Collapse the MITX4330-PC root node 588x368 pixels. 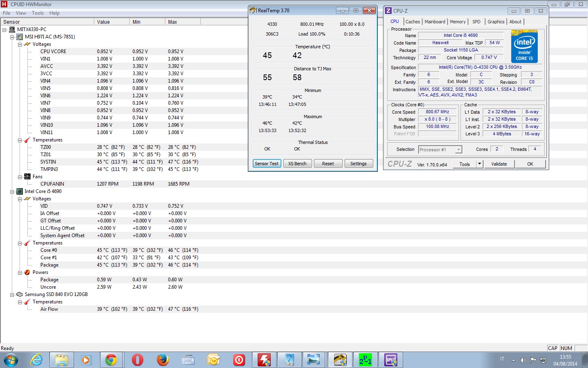pos(4,29)
